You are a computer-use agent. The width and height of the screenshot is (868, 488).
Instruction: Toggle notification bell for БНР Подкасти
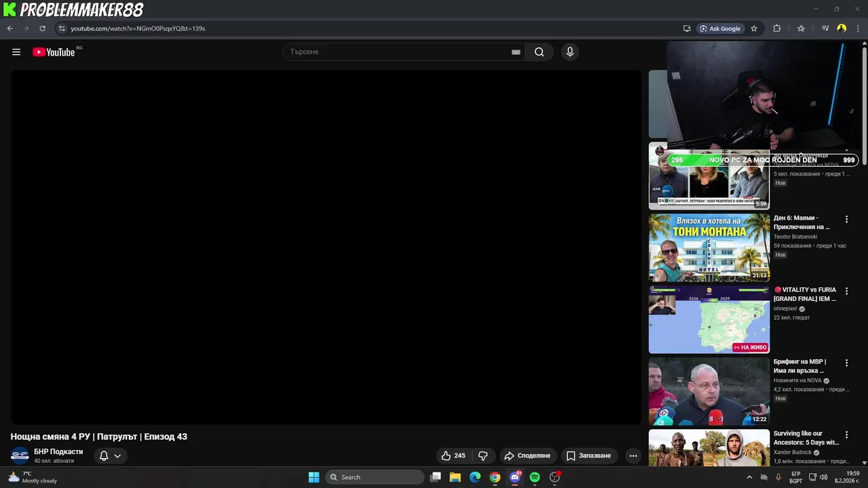pos(110,455)
